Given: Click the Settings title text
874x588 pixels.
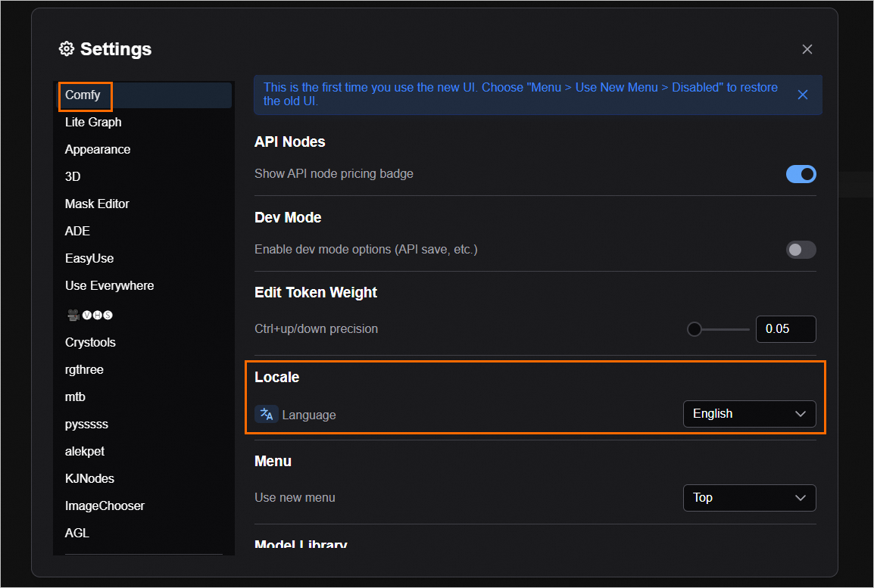Looking at the screenshot, I should point(116,49).
